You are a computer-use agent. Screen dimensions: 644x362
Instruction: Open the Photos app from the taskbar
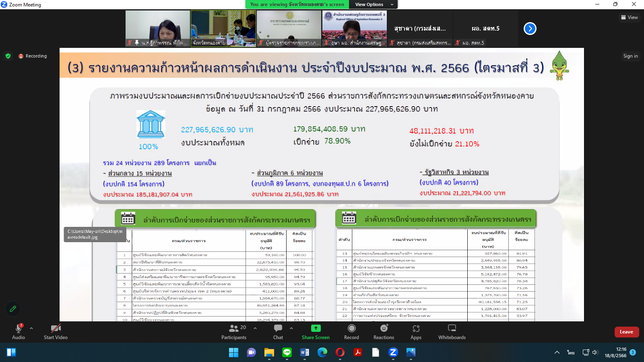tap(411, 352)
